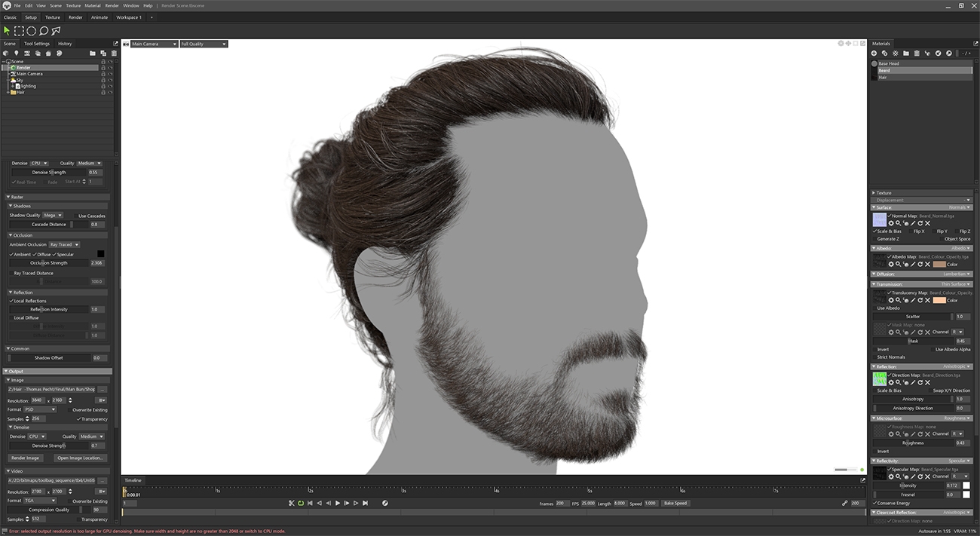The height and width of the screenshot is (536, 980).
Task: Browse image output path button
Action: tap(103, 390)
